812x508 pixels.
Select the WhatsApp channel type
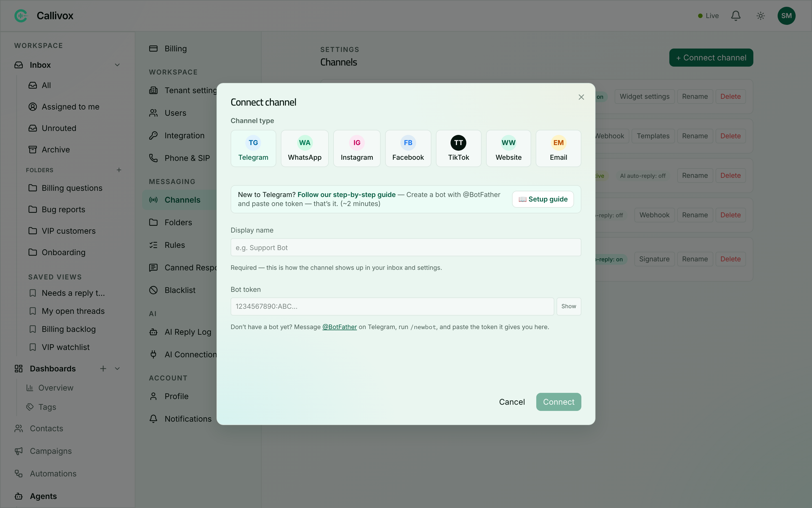click(305, 148)
